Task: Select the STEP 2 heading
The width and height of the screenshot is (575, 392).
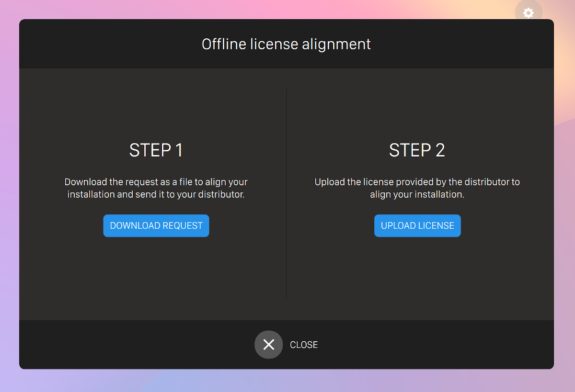Action: pyautogui.click(x=417, y=150)
